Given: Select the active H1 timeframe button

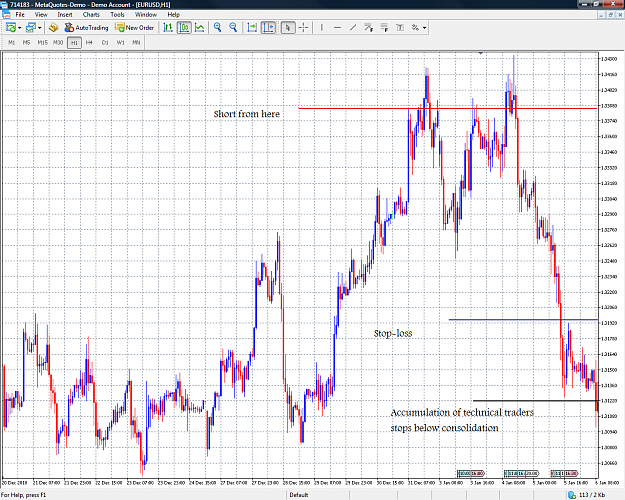Looking at the screenshot, I should 75,43.
